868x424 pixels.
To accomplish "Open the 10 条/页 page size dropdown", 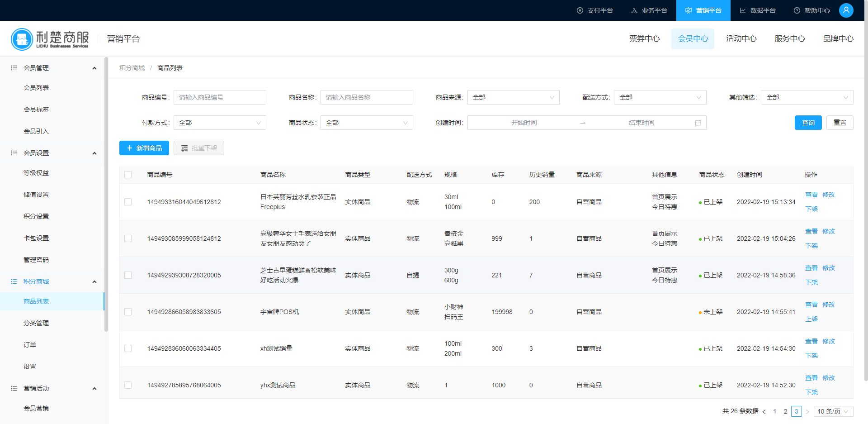I will click(834, 411).
